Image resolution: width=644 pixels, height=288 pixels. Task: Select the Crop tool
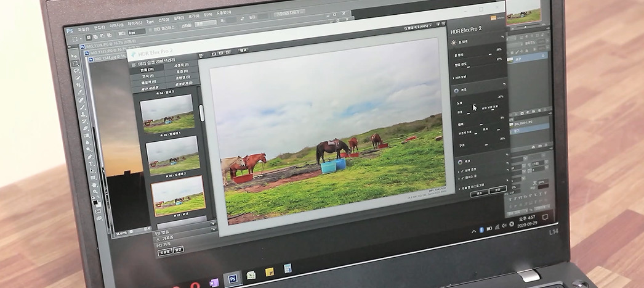click(x=78, y=84)
